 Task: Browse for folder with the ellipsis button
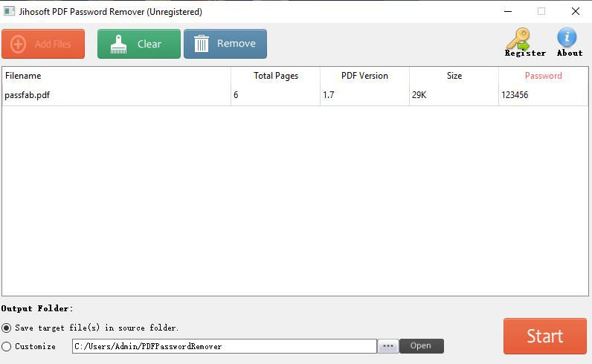pyautogui.click(x=388, y=346)
